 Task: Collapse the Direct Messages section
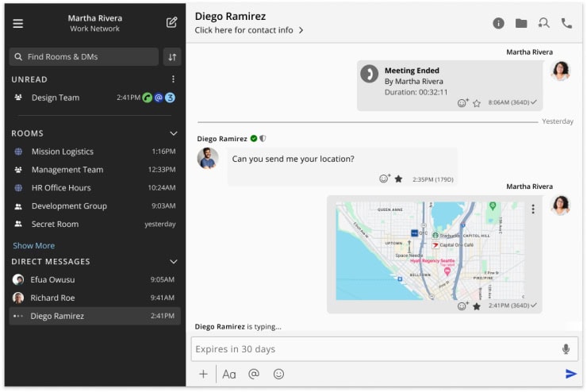coord(174,262)
